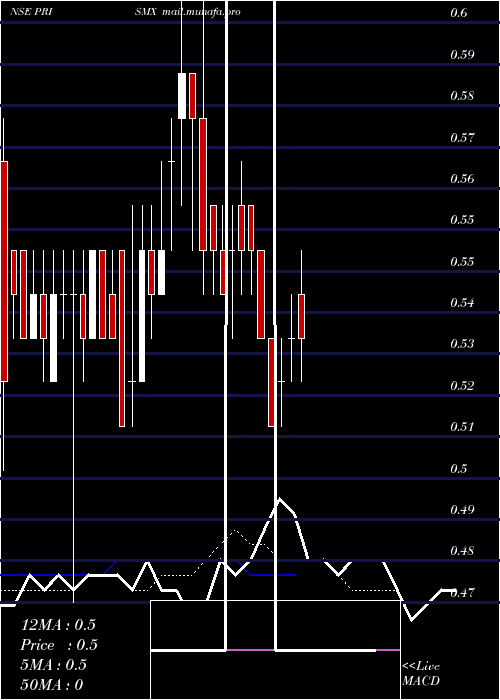Open the mail.munafa.pro watermark link
The height and width of the screenshot is (700, 500).
tap(201, 12)
